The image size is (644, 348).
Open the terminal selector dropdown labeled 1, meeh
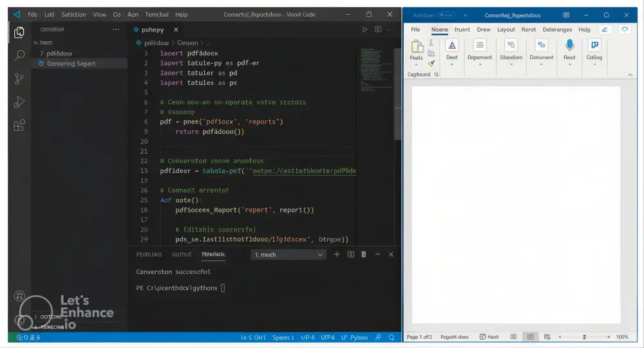(289, 255)
